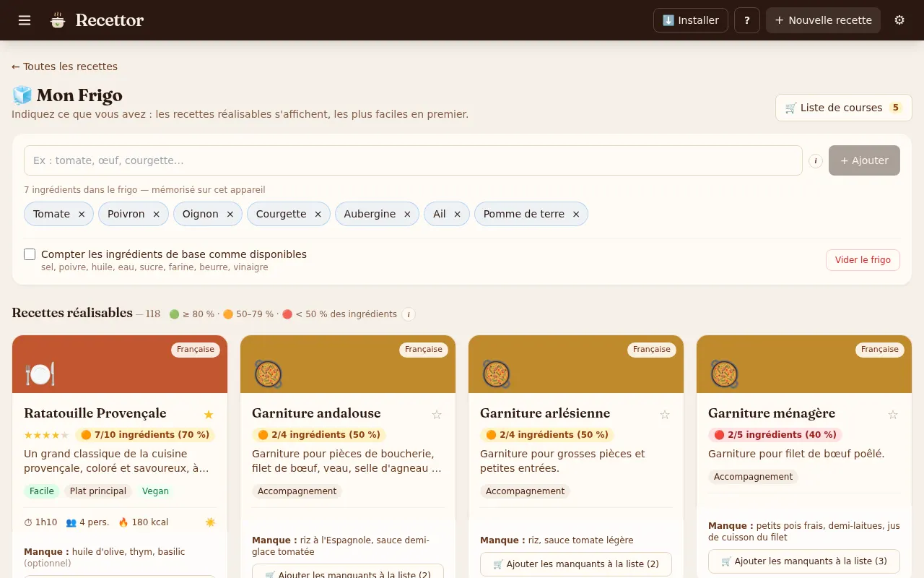Image resolution: width=924 pixels, height=578 pixels.
Task: Remove Courgette from fridge list
Action: 318,214
